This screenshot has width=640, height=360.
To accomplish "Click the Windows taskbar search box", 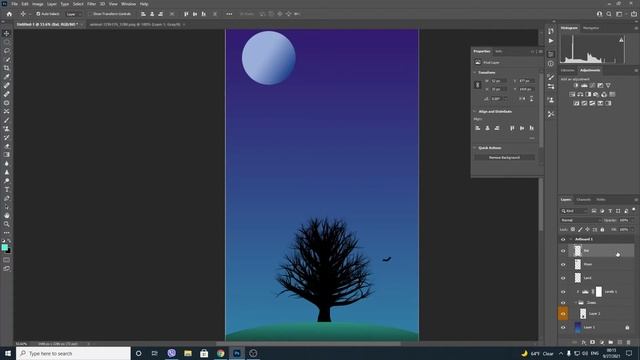I will (73, 353).
